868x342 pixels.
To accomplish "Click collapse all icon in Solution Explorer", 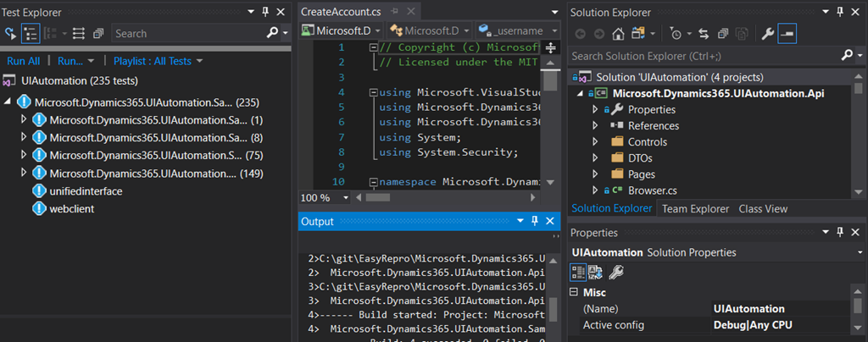I will (722, 34).
